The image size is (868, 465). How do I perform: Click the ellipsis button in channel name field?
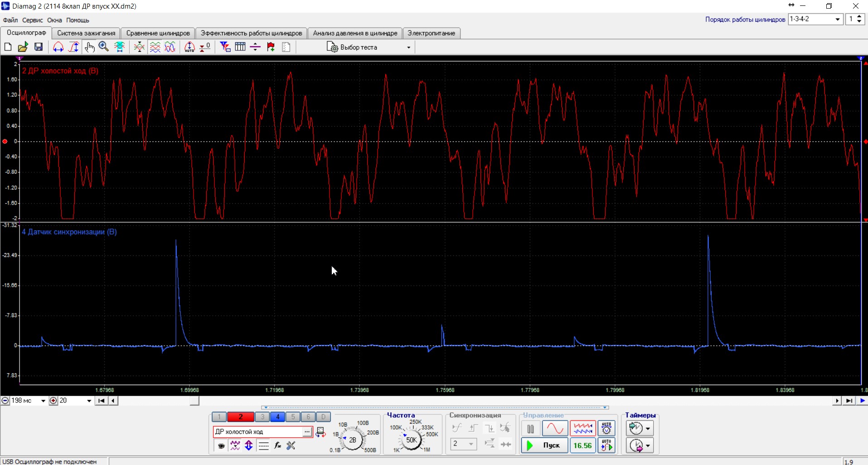(307, 432)
